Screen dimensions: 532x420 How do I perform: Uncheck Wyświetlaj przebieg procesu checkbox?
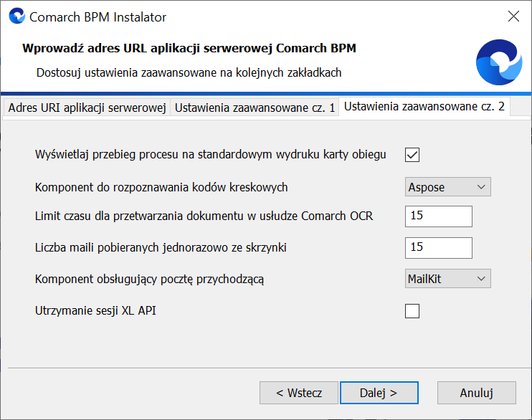pos(412,155)
